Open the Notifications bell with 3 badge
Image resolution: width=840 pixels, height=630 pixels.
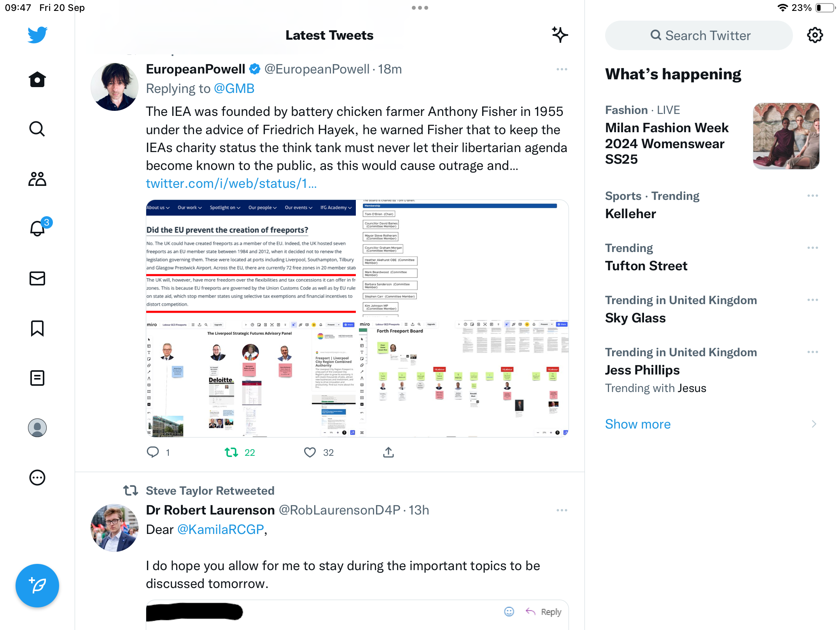pos(38,227)
